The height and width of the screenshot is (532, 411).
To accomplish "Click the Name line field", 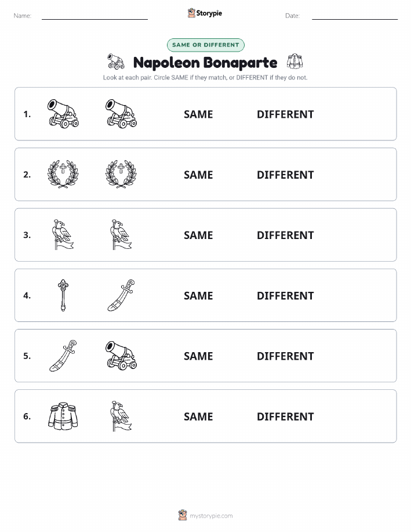I will pyautogui.click(x=94, y=16).
